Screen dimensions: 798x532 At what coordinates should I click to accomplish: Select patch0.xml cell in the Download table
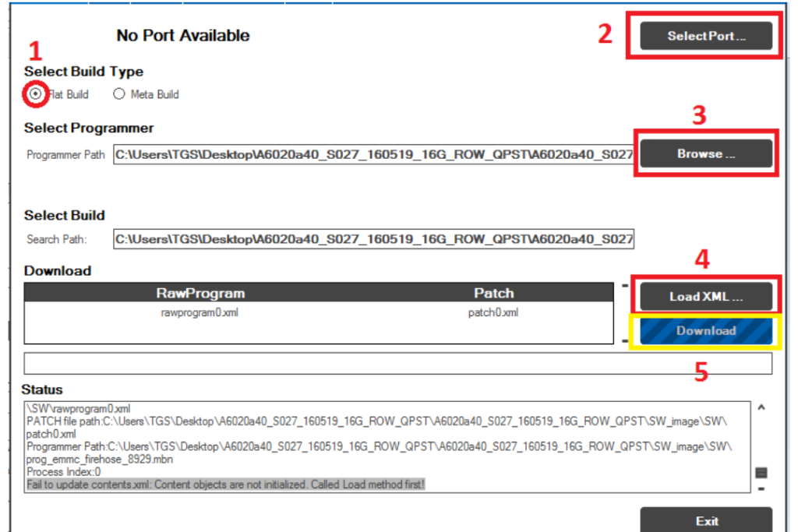tap(493, 313)
